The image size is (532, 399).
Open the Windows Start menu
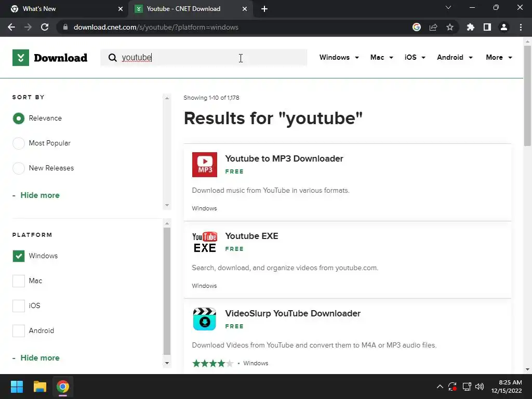17,387
